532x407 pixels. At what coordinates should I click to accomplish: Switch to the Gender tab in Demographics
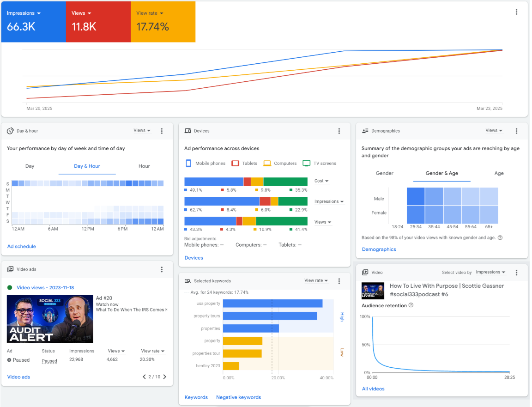click(384, 173)
